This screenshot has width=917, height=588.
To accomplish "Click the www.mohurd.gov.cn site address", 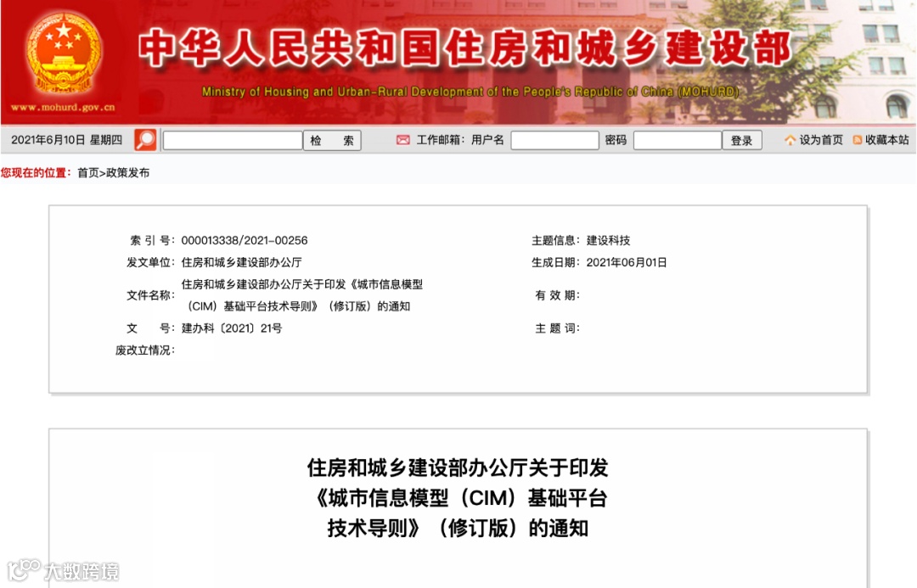I will [x=63, y=107].
